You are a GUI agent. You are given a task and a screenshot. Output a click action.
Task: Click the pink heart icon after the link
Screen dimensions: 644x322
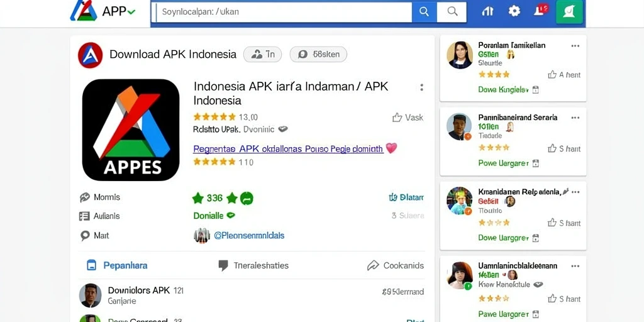(x=391, y=148)
